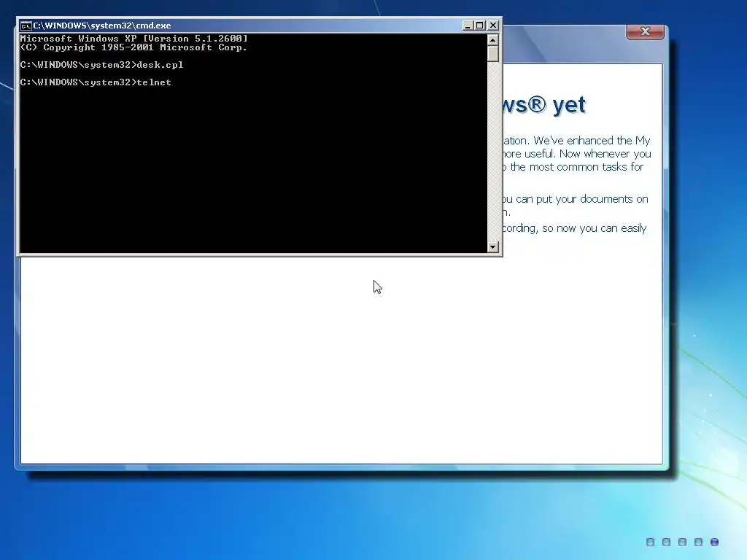Viewport: 747px width, 560px height.
Task: Click the 'desk.cpl' command line
Action: (x=101, y=65)
